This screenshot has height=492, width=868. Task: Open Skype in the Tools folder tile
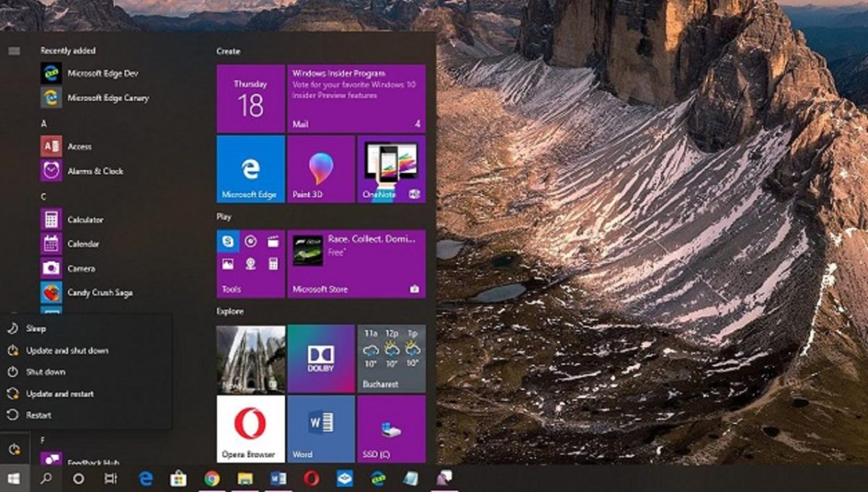tap(229, 242)
